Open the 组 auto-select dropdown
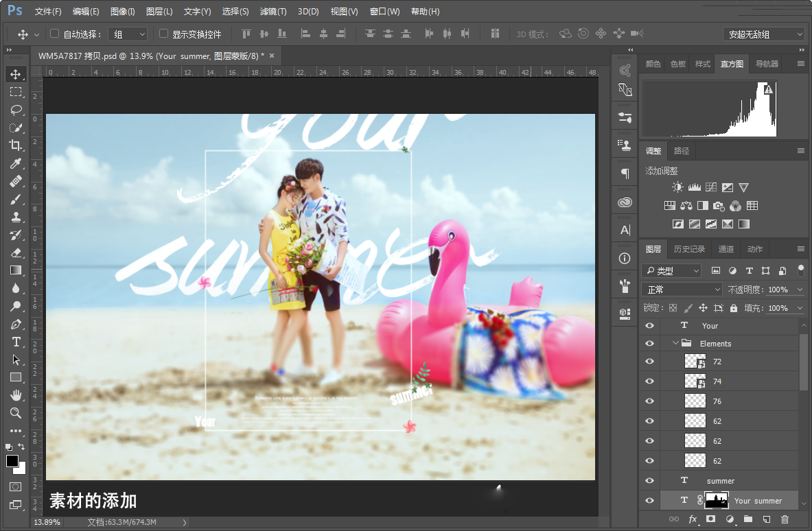Screen dimensions: 812x531 (x=128, y=34)
